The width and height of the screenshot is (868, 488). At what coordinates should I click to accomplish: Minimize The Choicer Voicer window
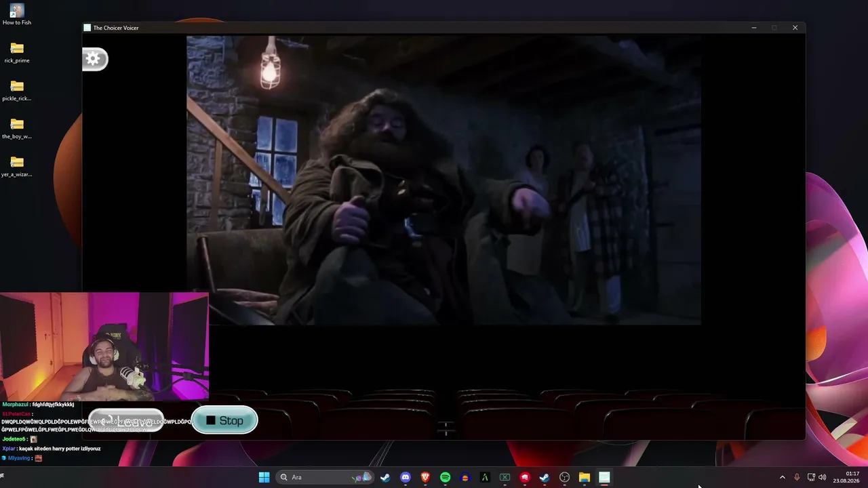click(x=754, y=28)
